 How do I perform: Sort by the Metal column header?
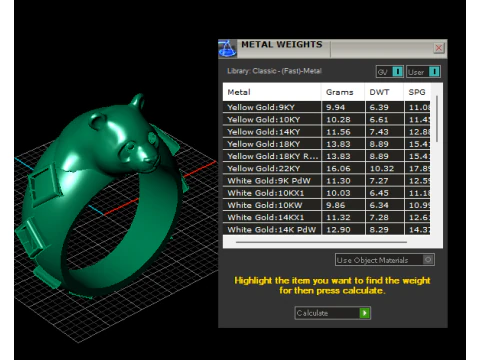[x=272, y=92]
